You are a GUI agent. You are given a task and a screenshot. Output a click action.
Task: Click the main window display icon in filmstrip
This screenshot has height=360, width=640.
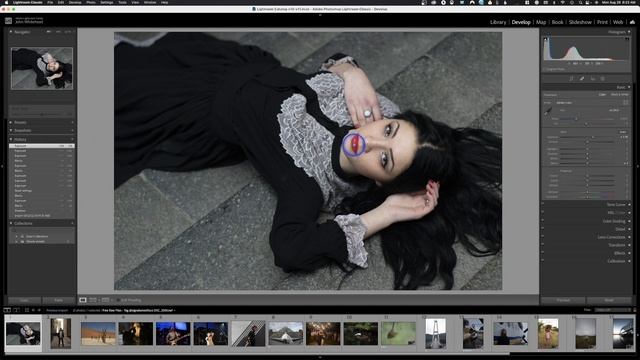click(7, 310)
